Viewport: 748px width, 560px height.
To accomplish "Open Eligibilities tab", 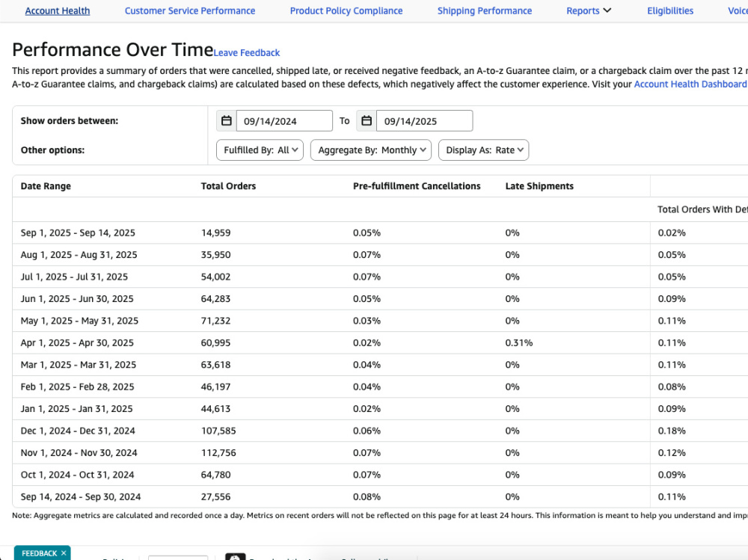I will 670,10.
